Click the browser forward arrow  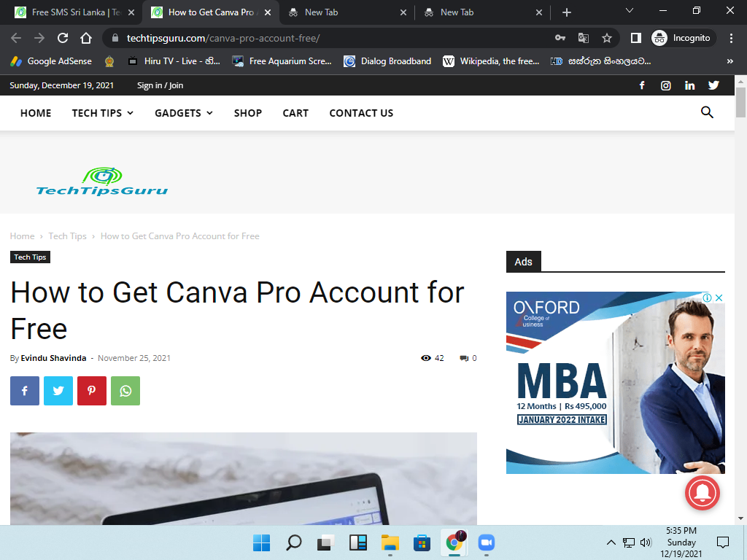click(39, 38)
